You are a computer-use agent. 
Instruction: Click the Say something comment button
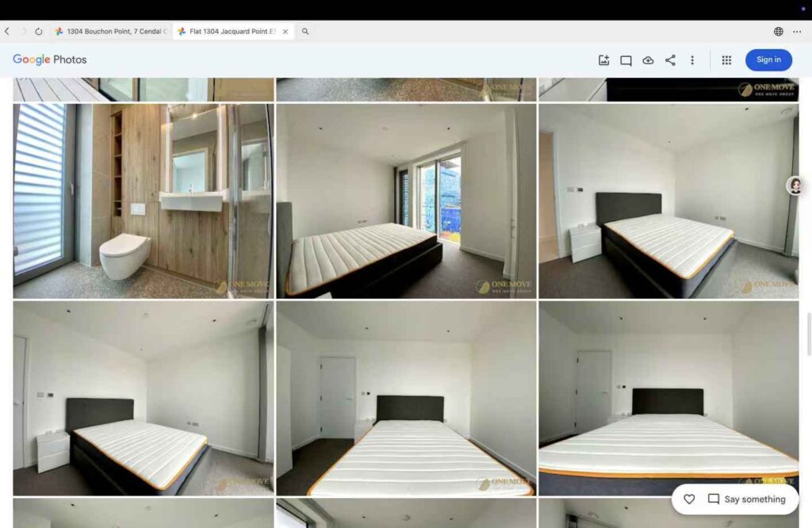pyautogui.click(x=747, y=499)
